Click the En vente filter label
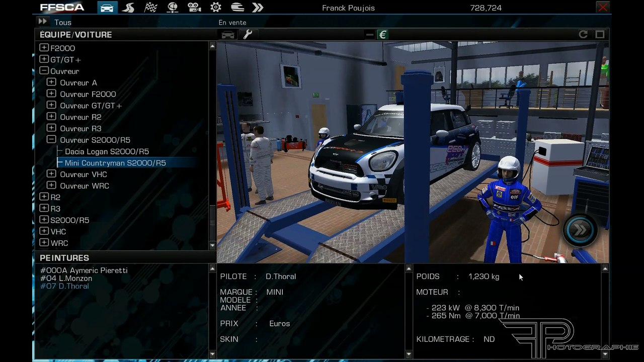The width and height of the screenshot is (644, 362). click(x=232, y=23)
